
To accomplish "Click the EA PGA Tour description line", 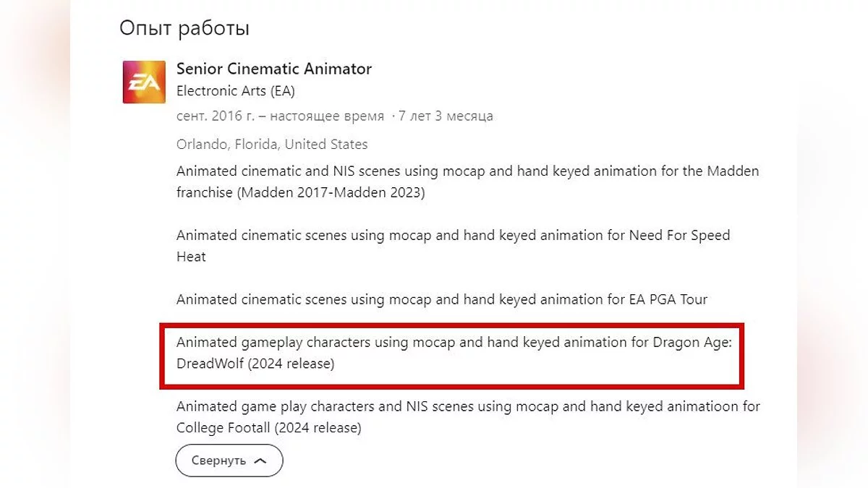I will (x=441, y=299).
